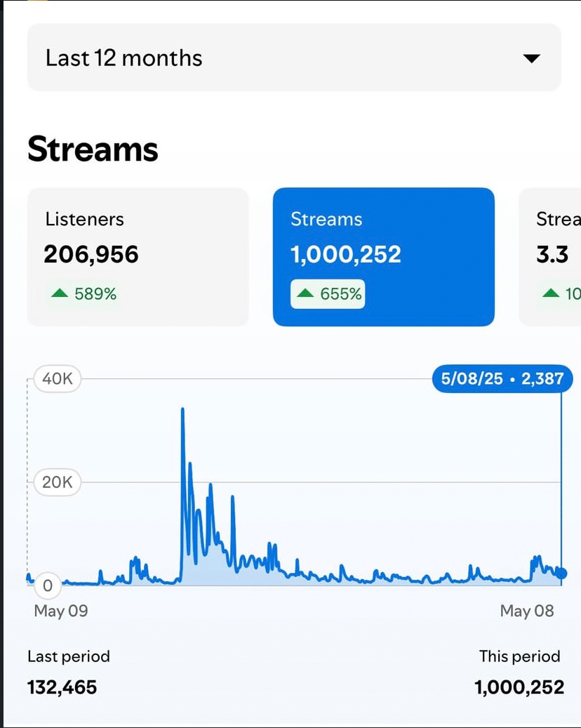Select the This period total 1,000,252
The image size is (581, 728).
click(518, 687)
